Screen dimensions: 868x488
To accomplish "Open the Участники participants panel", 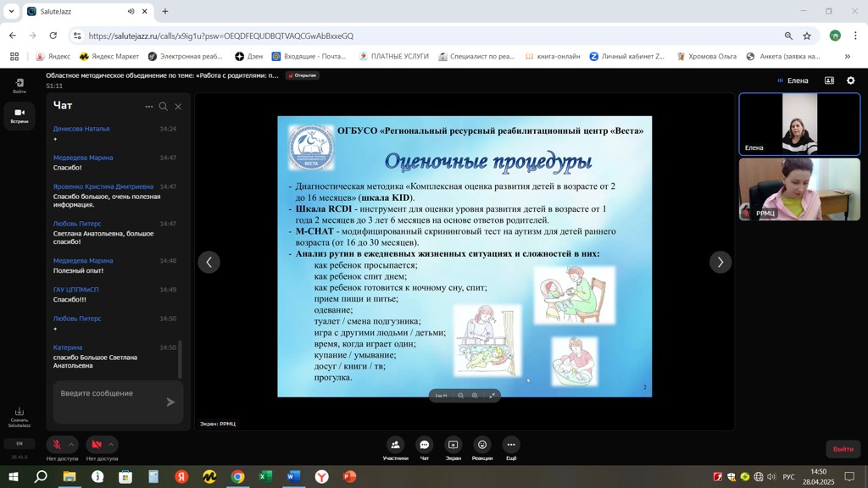I will pyautogui.click(x=395, y=445).
